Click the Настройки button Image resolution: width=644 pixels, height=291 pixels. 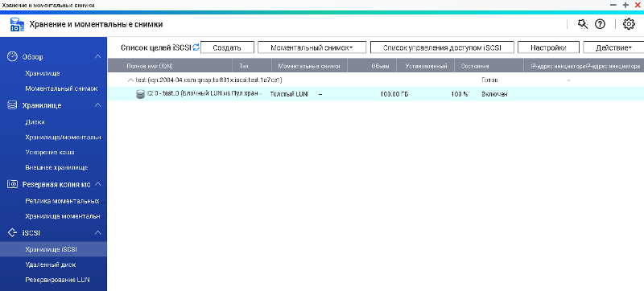point(548,47)
